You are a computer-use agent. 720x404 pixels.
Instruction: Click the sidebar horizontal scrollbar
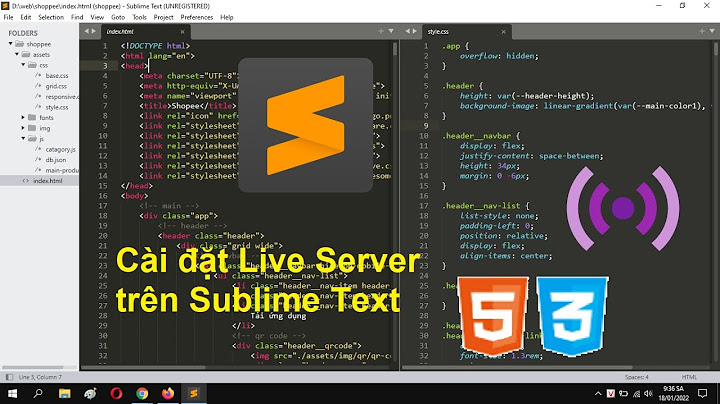tap(33, 367)
